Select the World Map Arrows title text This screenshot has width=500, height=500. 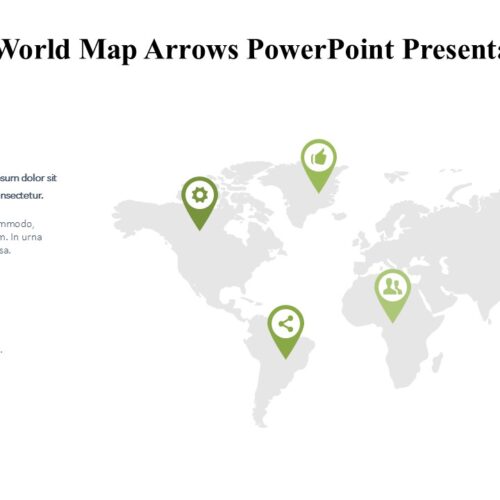click(x=250, y=49)
